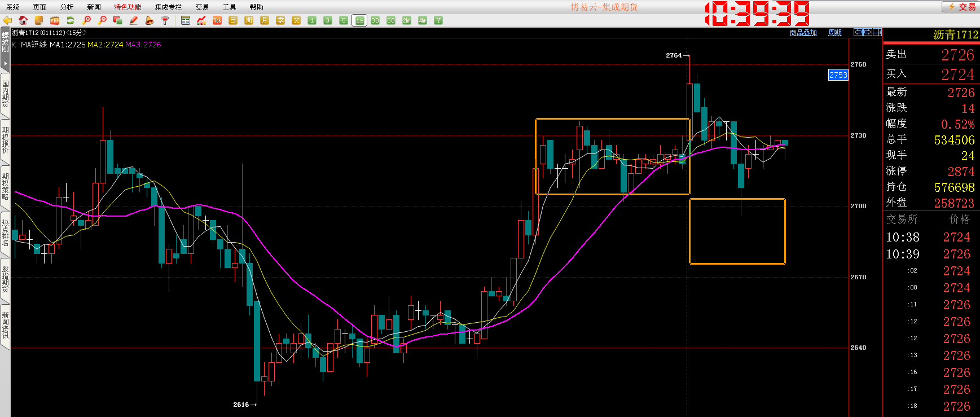The width and height of the screenshot is (980, 417).
Task: Zoom in with the plus magnifier
Action: click(86, 20)
